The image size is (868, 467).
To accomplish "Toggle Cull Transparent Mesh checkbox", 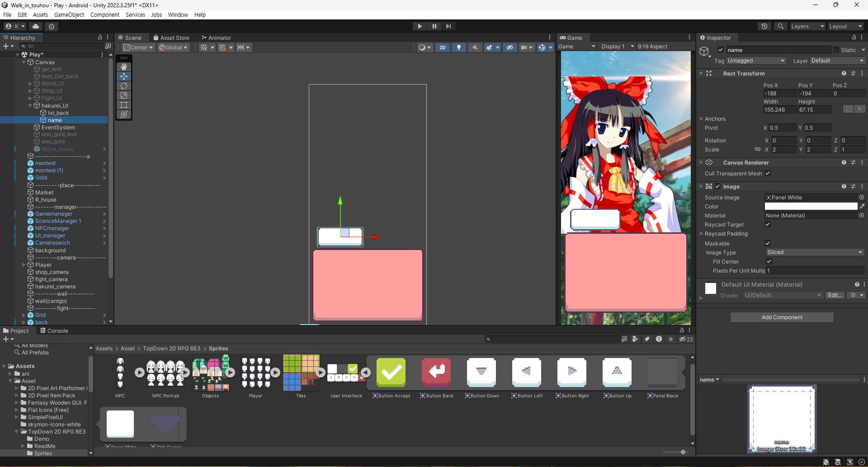I will 768,174.
